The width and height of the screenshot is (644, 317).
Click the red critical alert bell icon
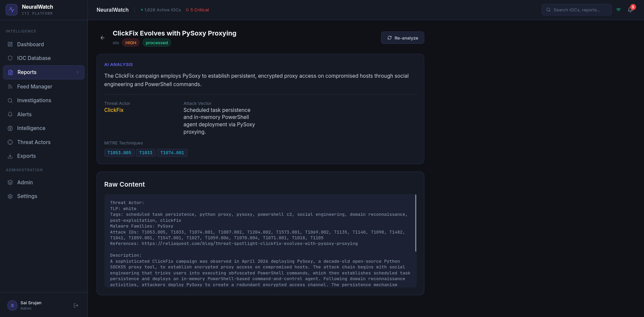point(187,10)
